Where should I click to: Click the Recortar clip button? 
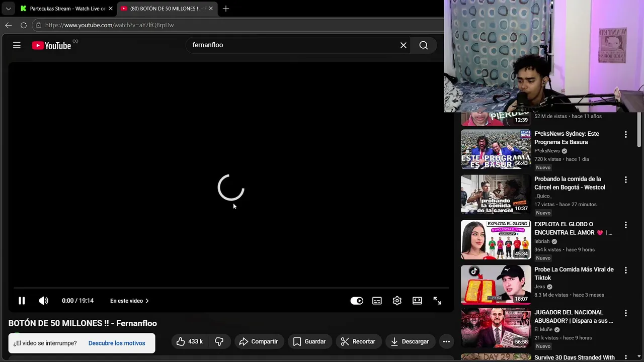click(x=358, y=341)
